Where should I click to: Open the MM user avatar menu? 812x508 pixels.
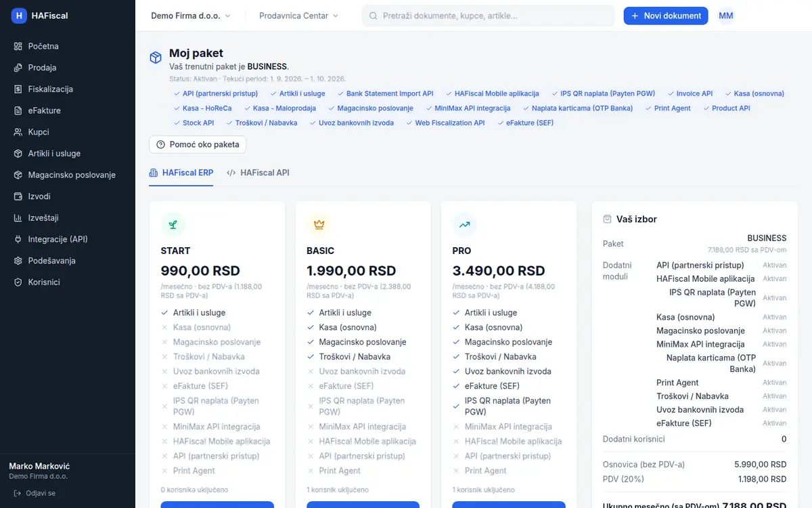tap(726, 16)
